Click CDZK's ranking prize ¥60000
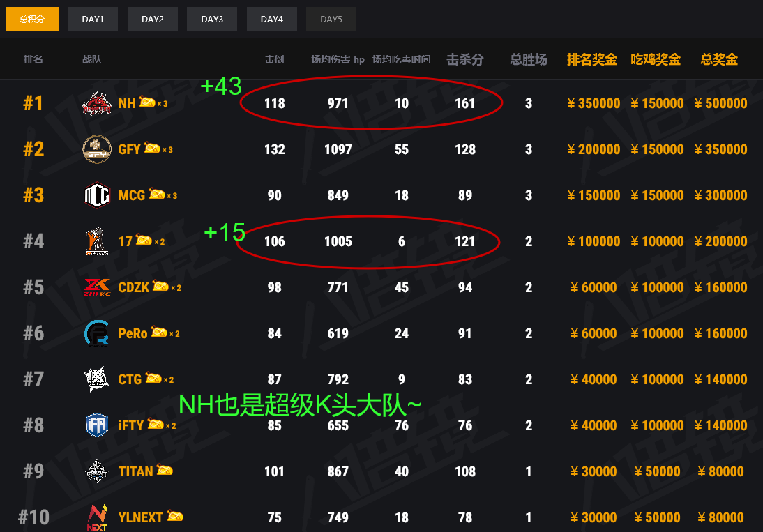 [594, 287]
